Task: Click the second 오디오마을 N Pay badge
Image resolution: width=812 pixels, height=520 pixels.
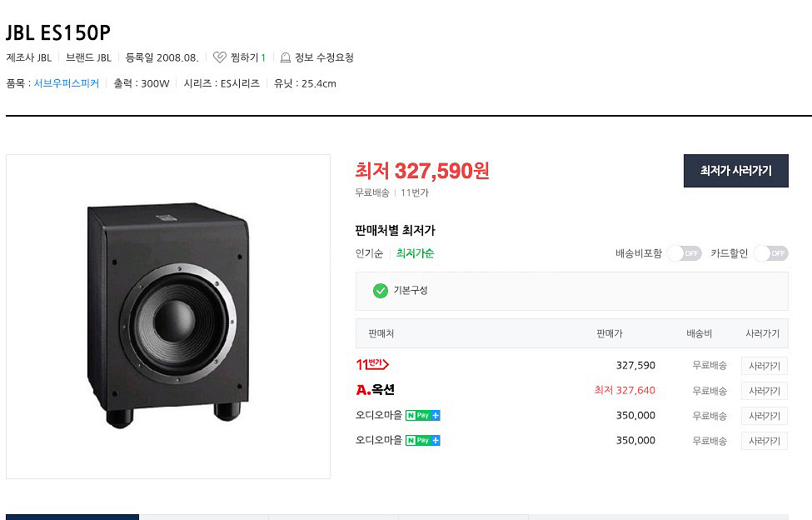Action: 422,440
